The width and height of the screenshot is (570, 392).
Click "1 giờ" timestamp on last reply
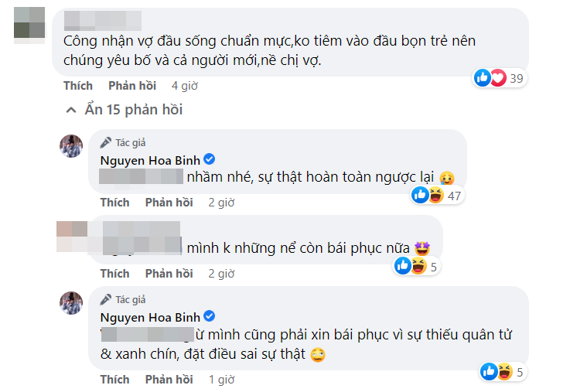(221, 380)
